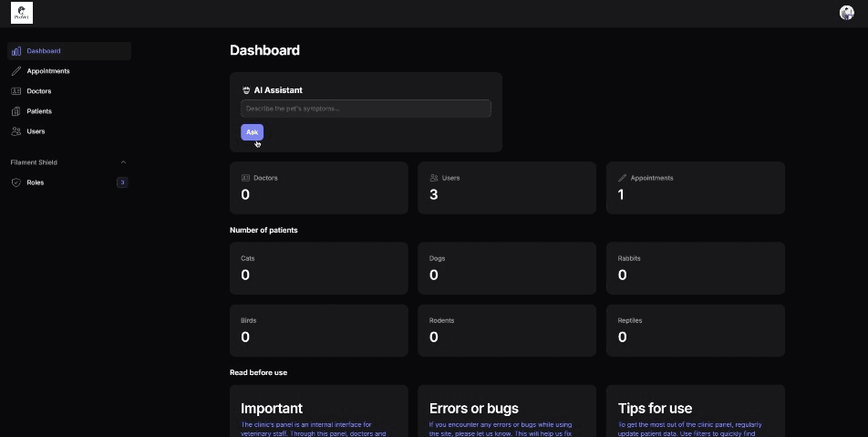Click the Birds patient card
Image resolution: width=868 pixels, height=437 pixels.
coord(319,330)
